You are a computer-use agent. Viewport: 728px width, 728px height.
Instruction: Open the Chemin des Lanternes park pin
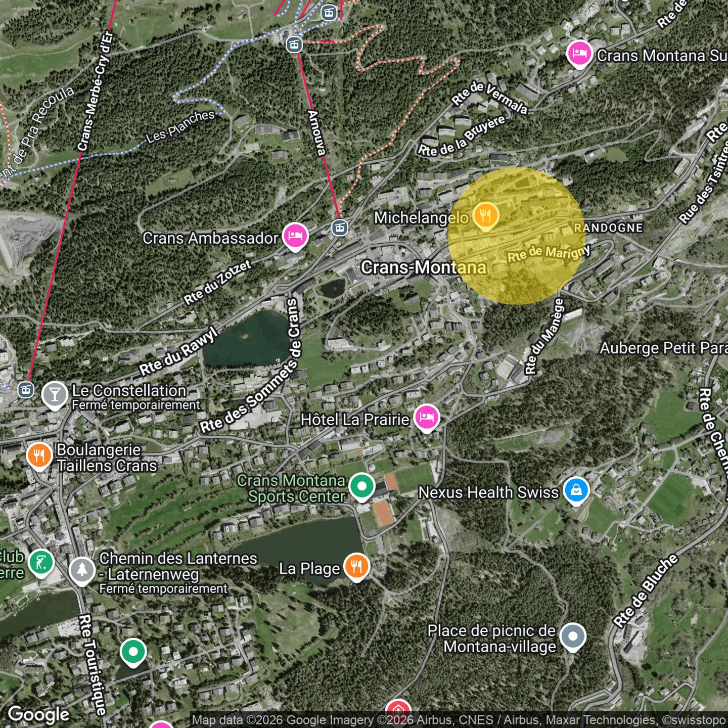(82, 571)
